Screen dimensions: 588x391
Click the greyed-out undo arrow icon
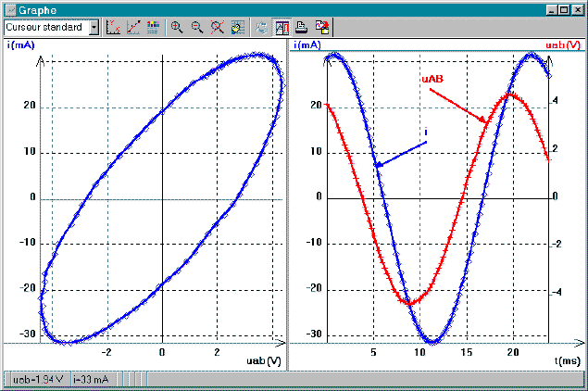(260, 28)
